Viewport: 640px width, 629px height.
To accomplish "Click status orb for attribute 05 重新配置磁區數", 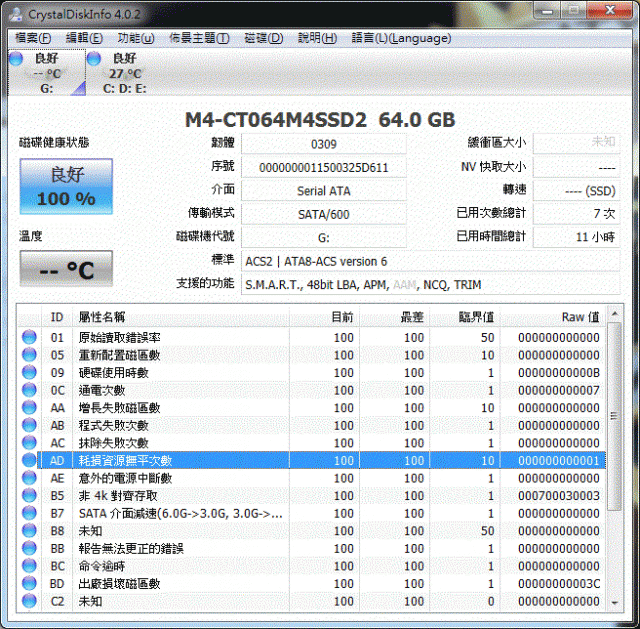I will tap(29, 355).
